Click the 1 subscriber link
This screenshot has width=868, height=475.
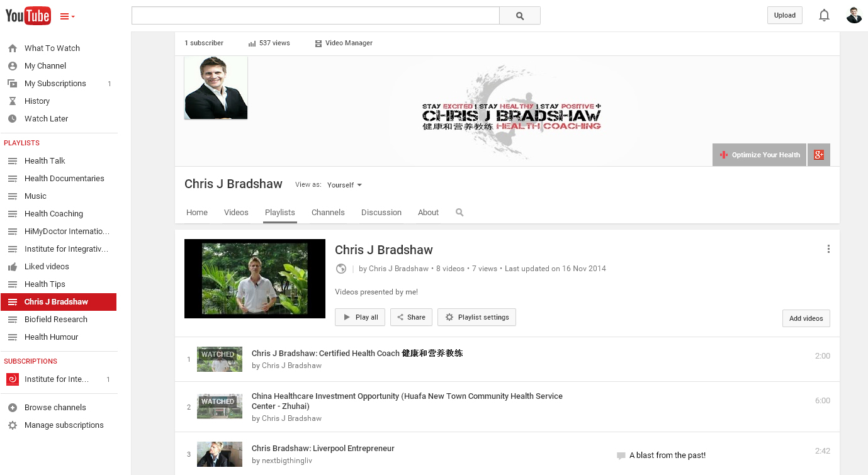pyautogui.click(x=204, y=43)
